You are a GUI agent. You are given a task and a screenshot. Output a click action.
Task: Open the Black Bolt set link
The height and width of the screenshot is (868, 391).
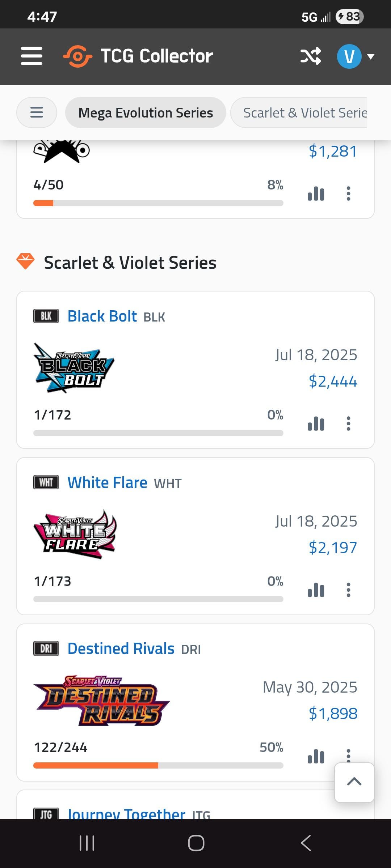[102, 316]
